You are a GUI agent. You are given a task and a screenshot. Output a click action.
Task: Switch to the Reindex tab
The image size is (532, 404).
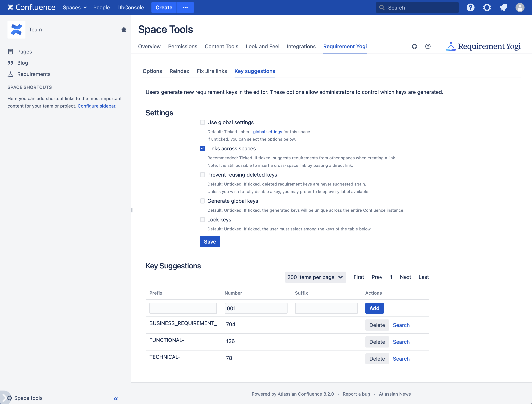point(179,71)
